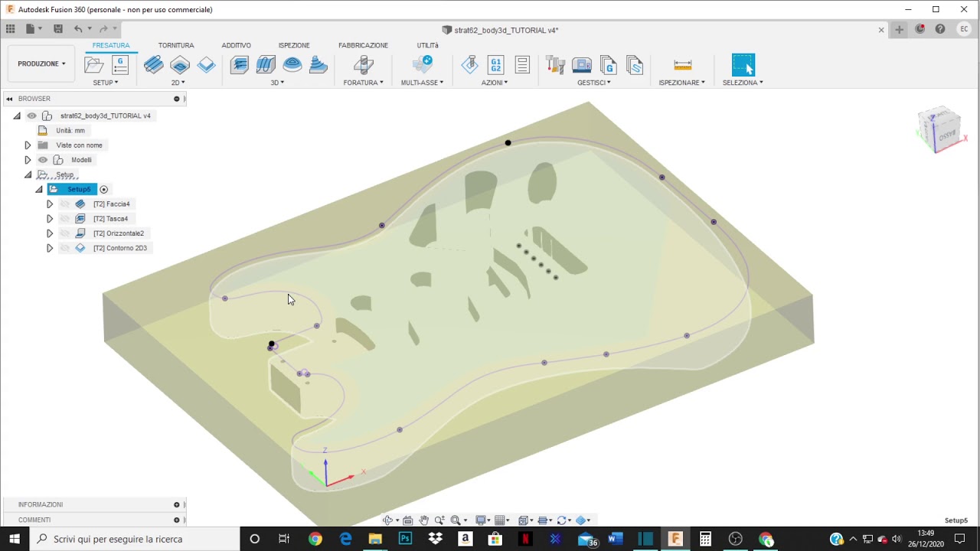This screenshot has height=551, width=980.
Task: Click the Setup sheet icon
Action: point(522,65)
